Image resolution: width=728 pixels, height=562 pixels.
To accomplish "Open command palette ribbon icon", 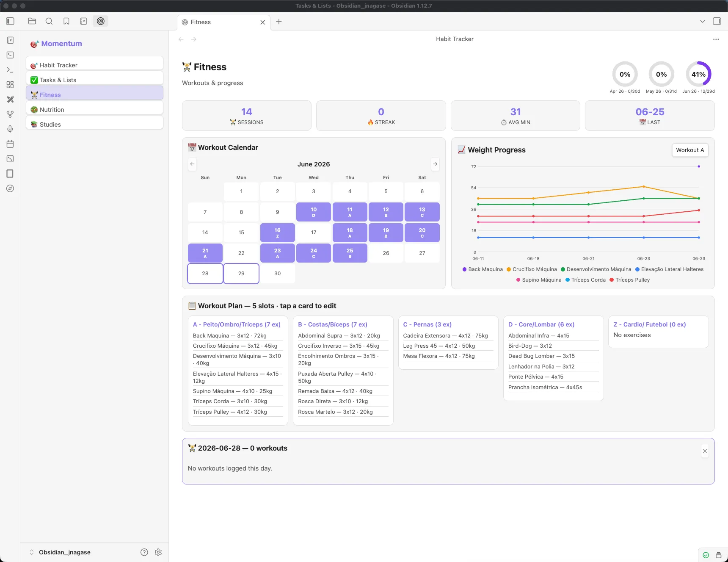I will pos(10,70).
